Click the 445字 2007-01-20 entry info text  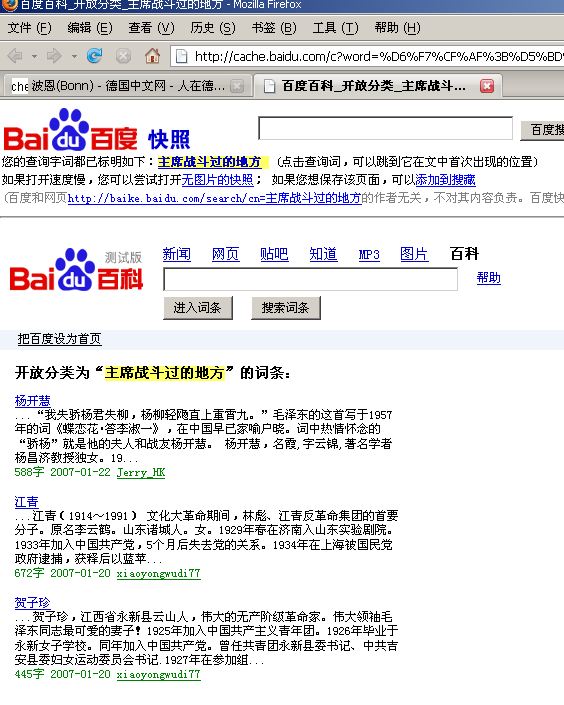pos(62,674)
